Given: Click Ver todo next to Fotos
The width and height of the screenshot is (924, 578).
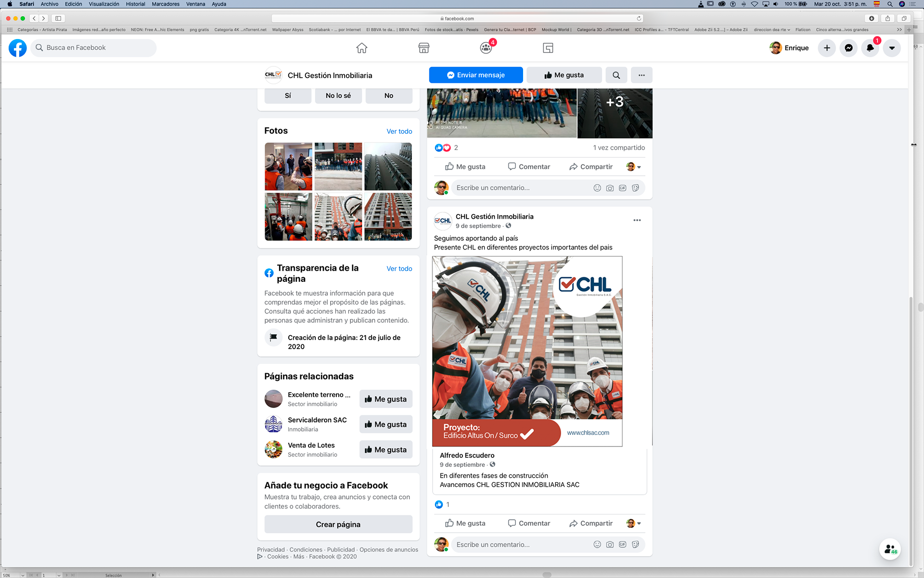Looking at the screenshot, I should [x=399, y=131].
